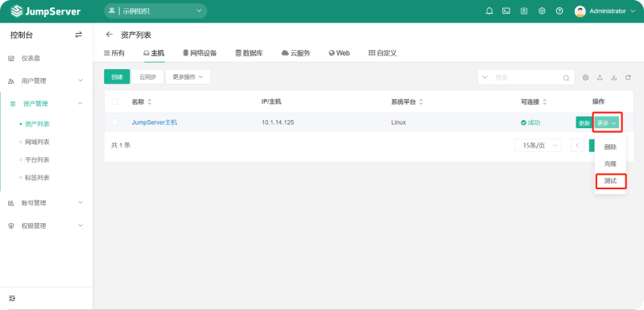Expand 账号管理 menu
Viewport: 644px width, 310px height.
(46, 203)
